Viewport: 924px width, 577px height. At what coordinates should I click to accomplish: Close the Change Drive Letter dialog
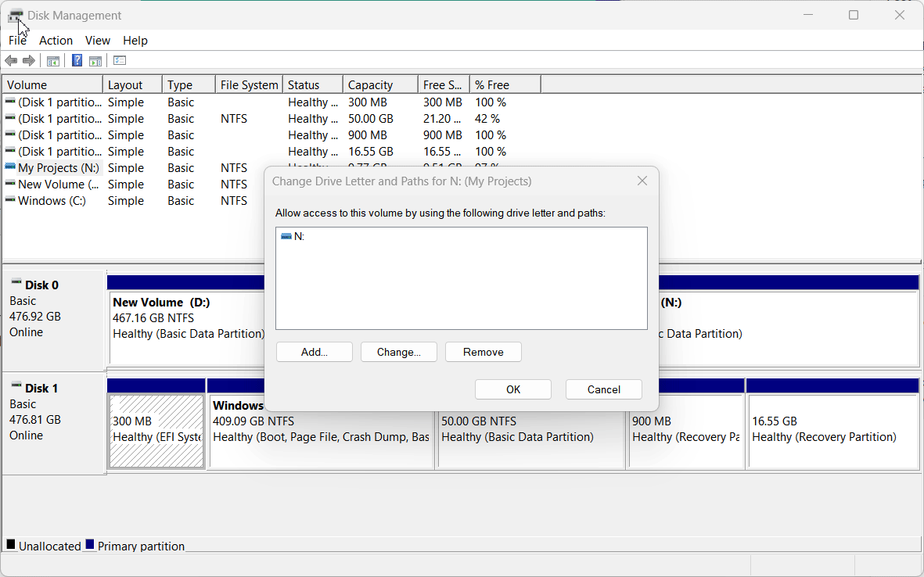(x=642, y=181)
